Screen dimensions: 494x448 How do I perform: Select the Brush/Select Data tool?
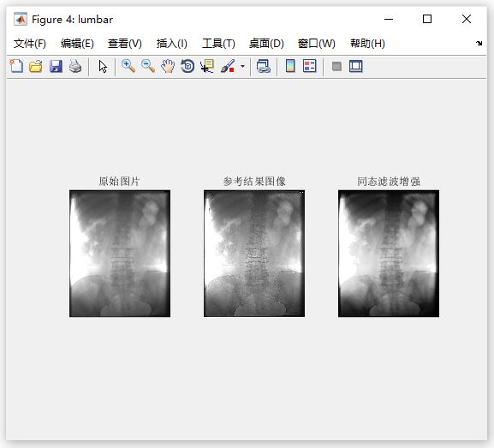(x=228, y=66)
